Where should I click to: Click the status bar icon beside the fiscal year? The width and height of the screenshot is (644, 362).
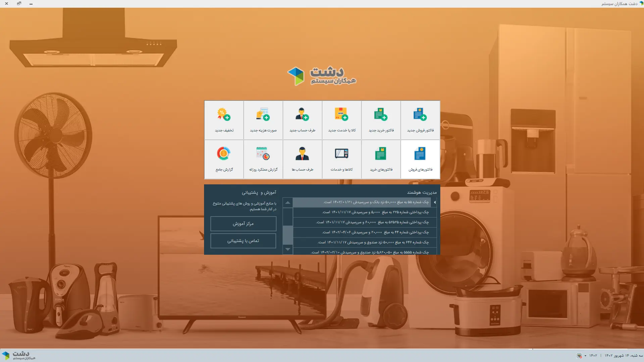click(579, 356)
